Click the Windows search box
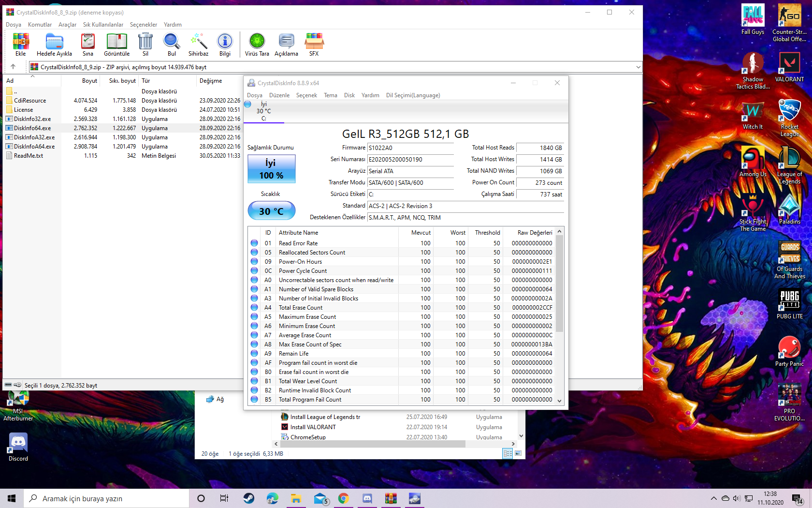The height and width of the screenshot is (508, 812). pyautogui.click(x=106, y=498)
